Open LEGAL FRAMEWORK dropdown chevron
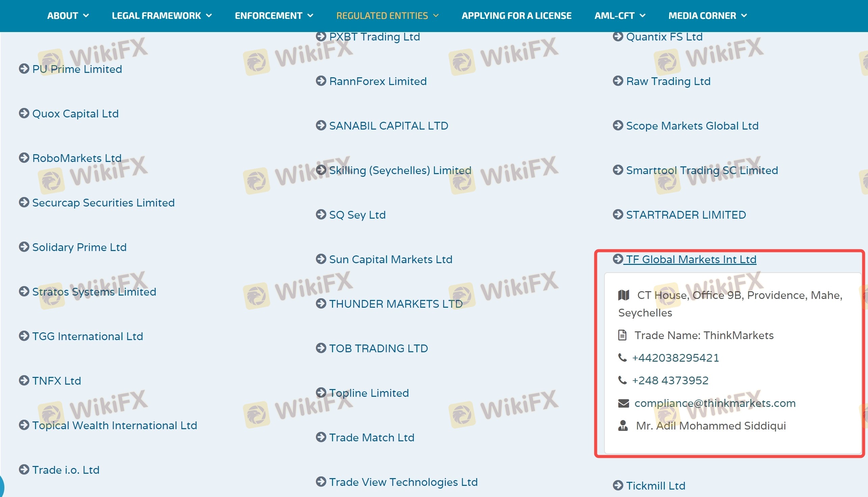 pyautogui.click(x=209, y=16)
